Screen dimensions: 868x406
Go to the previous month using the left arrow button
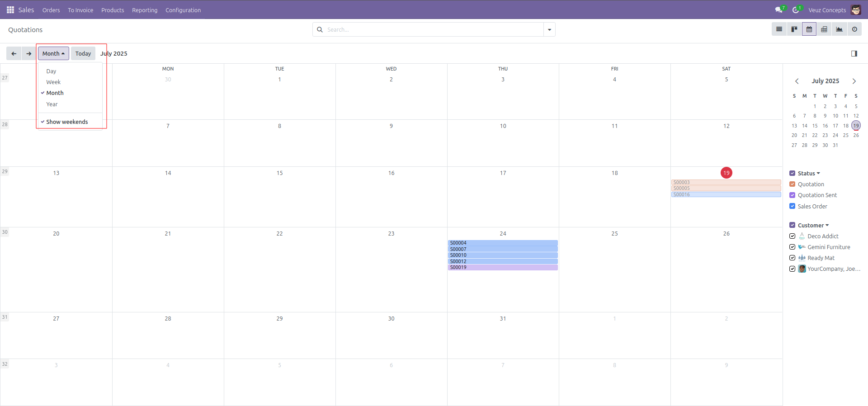pyautogui.click(x=14, y=53)
